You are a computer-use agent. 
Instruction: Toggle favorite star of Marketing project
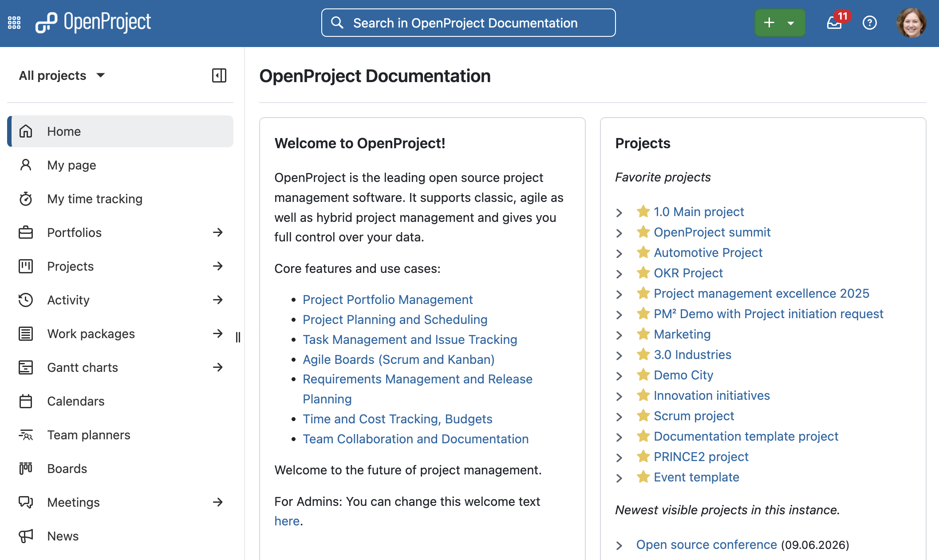[x=643, y=334]
